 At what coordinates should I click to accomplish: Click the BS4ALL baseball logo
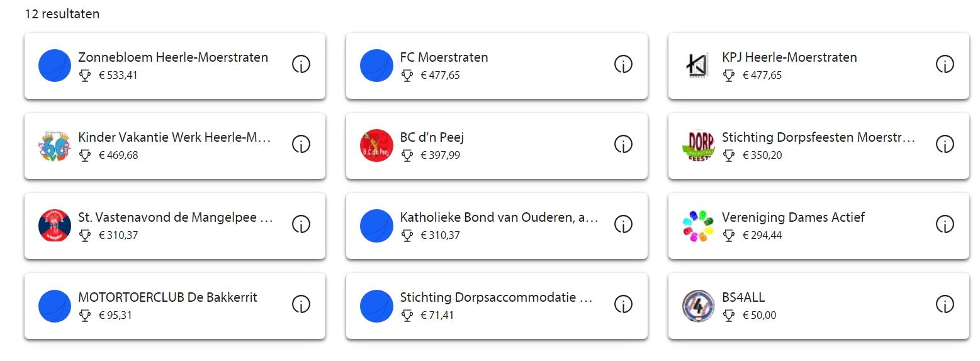[698, 306]
